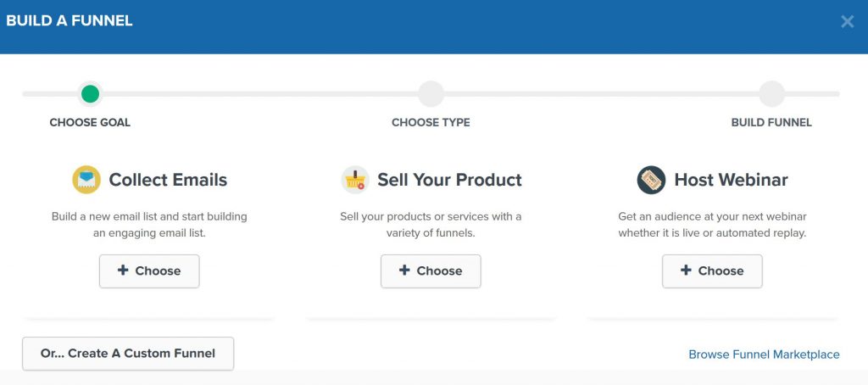The width and height of the screenshot is (868, 385).
Task: Click the Collect Emails envelope icon
Action: pos(86,180)
